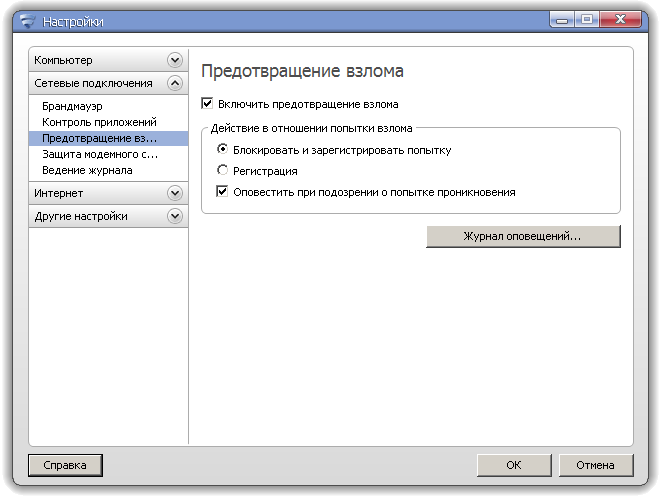659x496 pixels.
Task: Open Журнал оповещений… button
Action: point(523,236)
